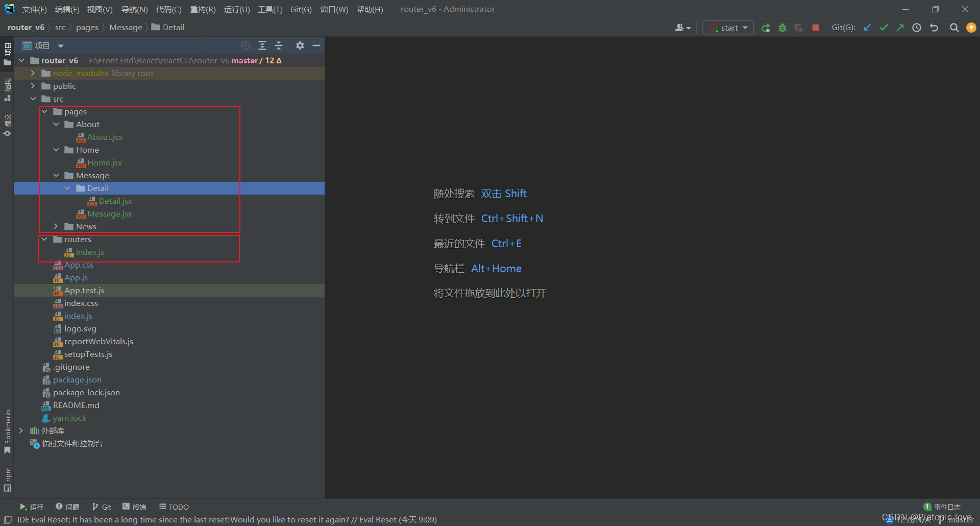Click the Expand All tree icon
Viewport: 980px width, 526px height.
click(x=262, y=45)
